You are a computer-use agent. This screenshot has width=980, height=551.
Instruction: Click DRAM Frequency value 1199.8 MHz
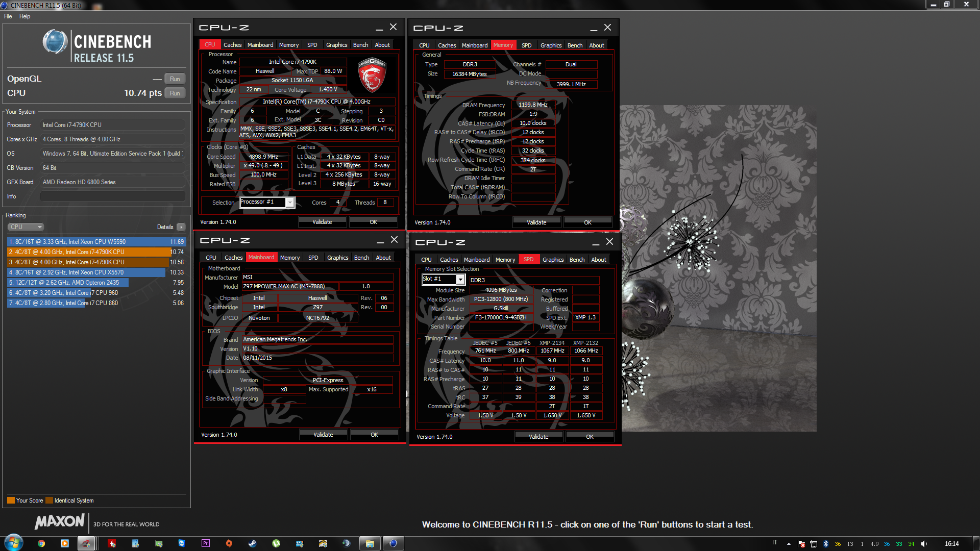533,105
